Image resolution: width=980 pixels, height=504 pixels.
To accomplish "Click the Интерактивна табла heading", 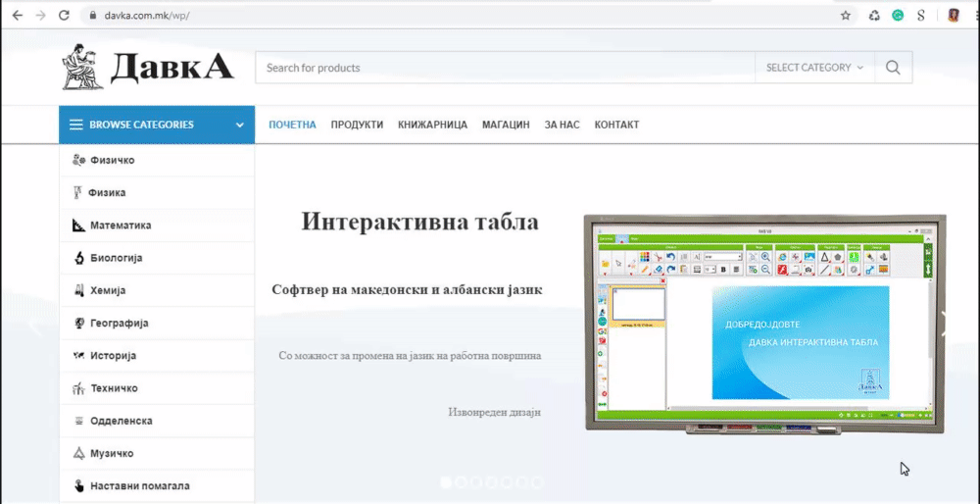I will point(420,222).
